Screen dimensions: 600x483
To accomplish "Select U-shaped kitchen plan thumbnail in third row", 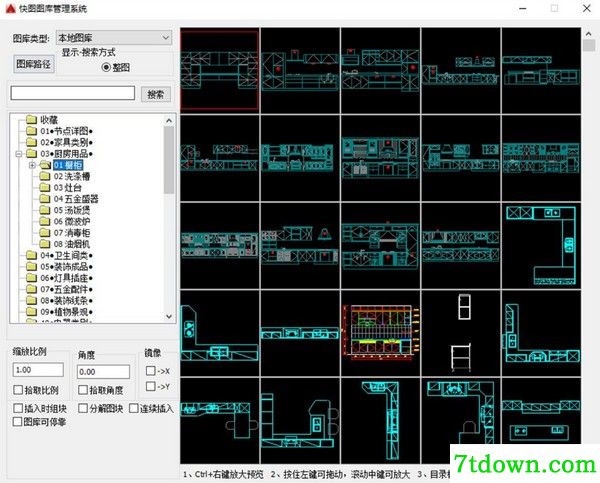I will tap(541, 245).
